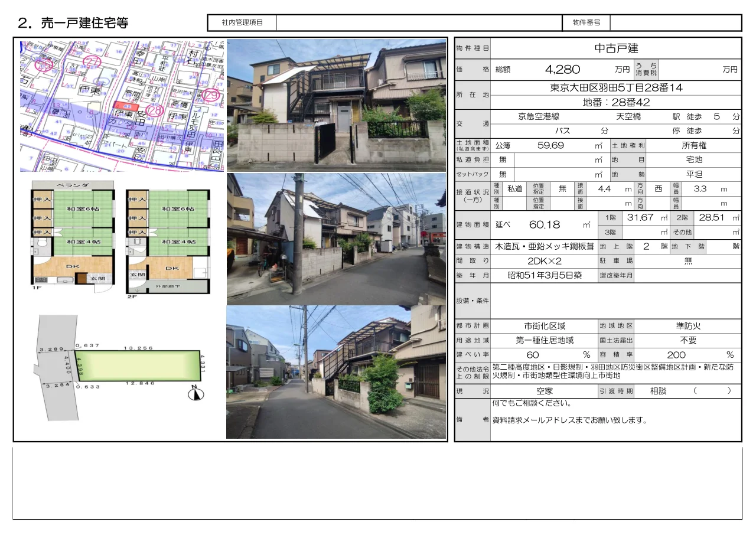
Task: Click the land area value 59.69
Action: 550,145
